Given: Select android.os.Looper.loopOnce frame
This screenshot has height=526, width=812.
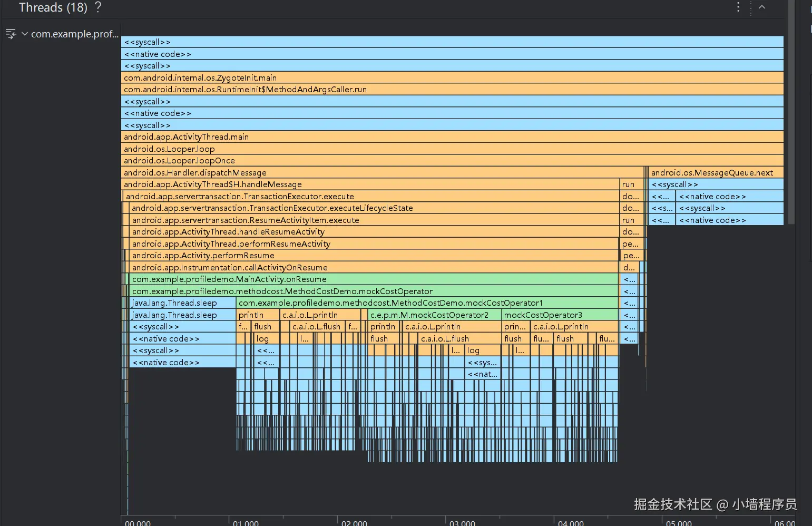Looking at the screenshot, I should [x=452, y=161].
